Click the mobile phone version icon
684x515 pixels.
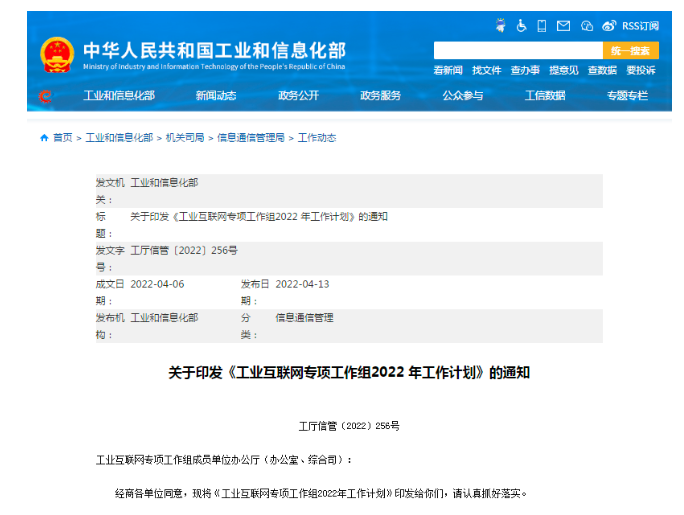click(x=541, y=26)
